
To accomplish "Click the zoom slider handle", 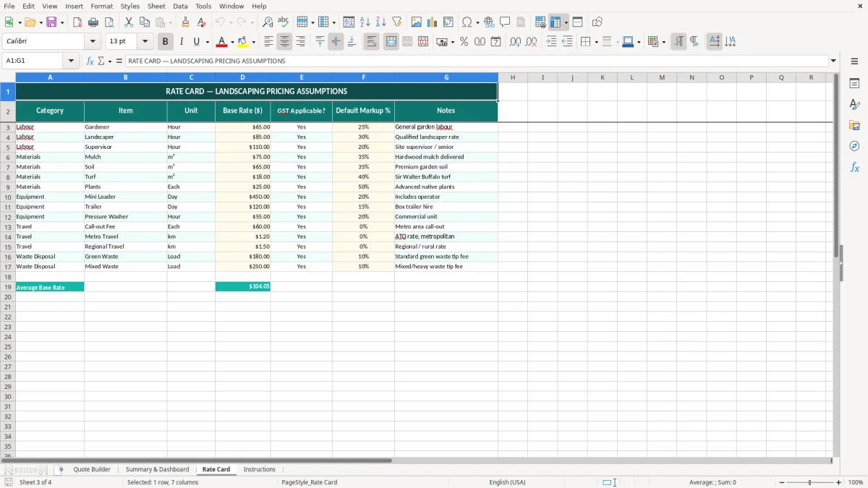I will [x=810, y=482].
